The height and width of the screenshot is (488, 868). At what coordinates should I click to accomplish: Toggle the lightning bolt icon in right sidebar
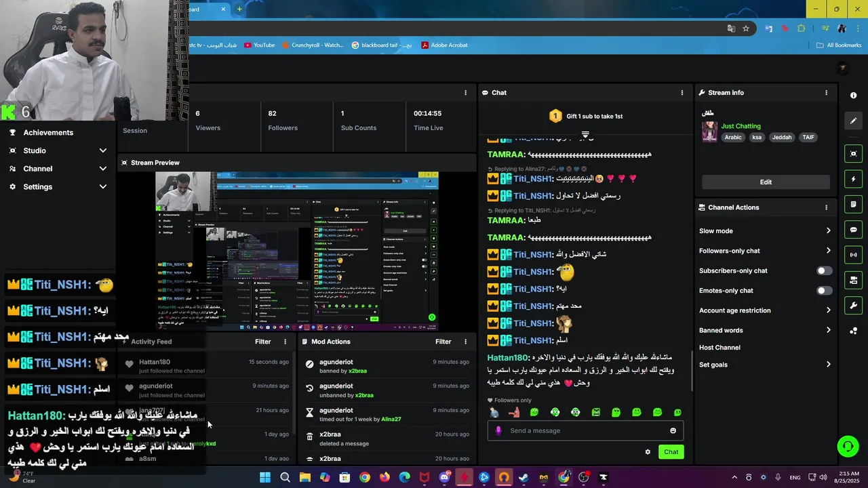854,179
